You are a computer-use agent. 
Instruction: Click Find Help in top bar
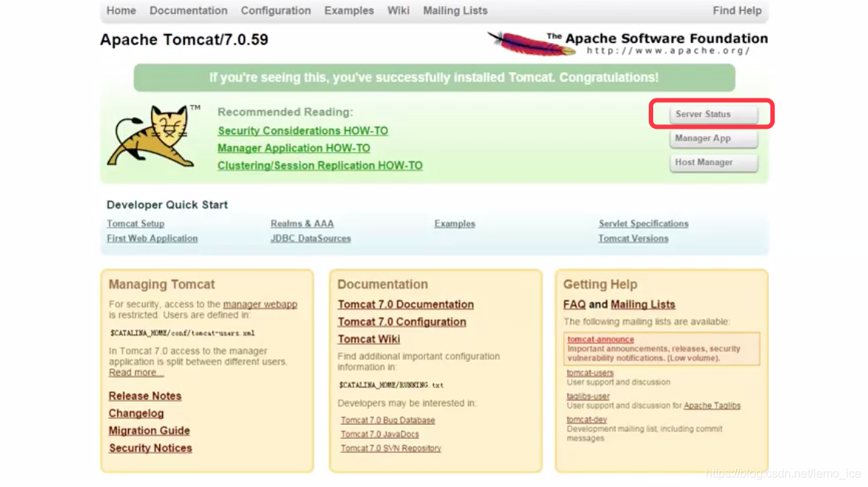737,10
